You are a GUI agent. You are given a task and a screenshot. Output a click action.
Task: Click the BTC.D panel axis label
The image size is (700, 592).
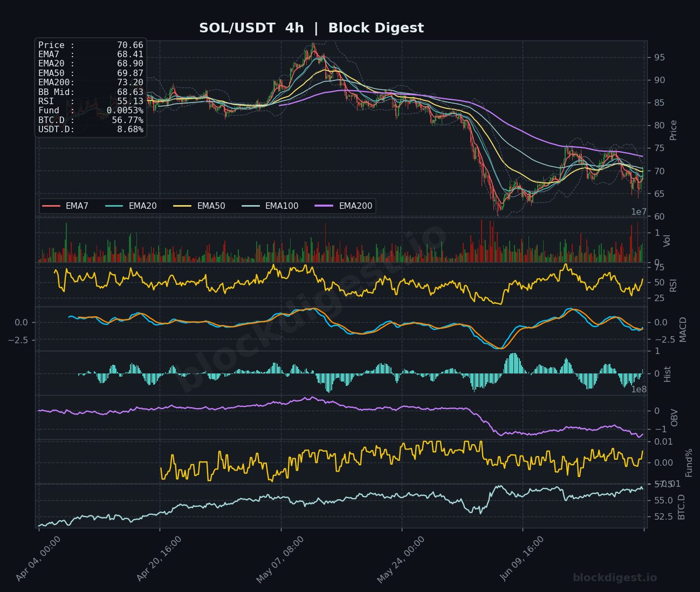coord(681,507)
